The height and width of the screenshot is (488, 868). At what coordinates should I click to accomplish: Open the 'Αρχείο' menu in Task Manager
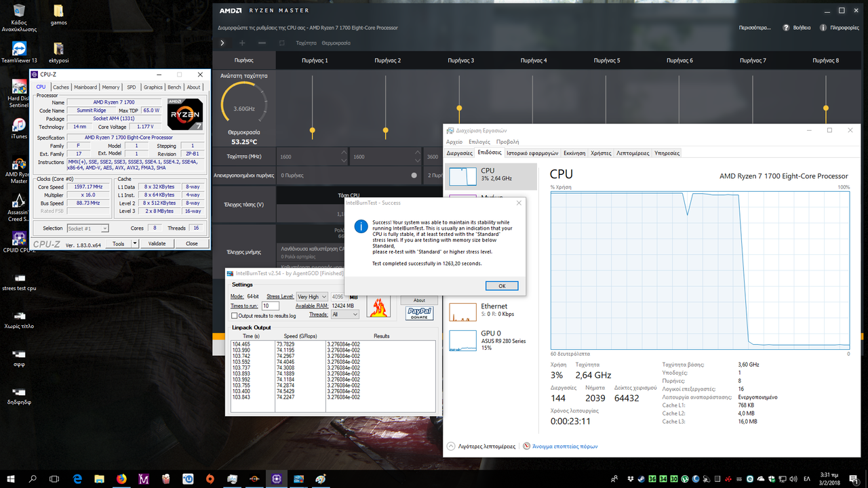[454, 142]
